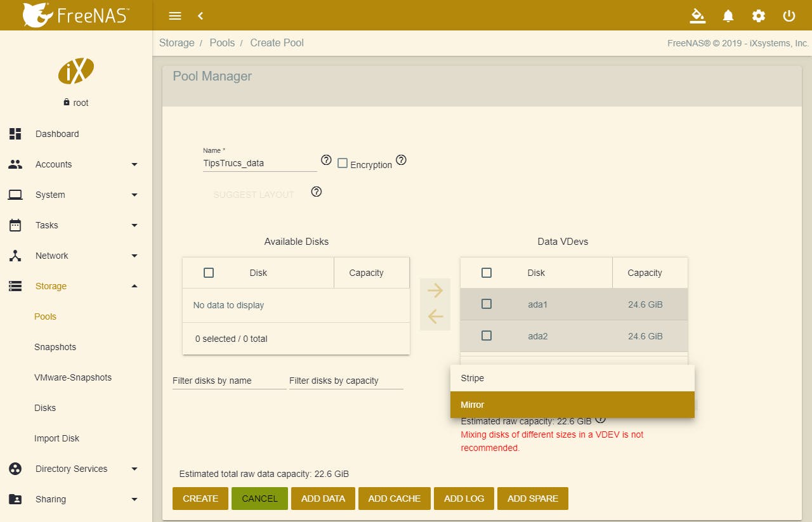Viewport: 812px width, 522px height.
Task: Sort Data VDevs by Disk column
Action: coord(536,273)
